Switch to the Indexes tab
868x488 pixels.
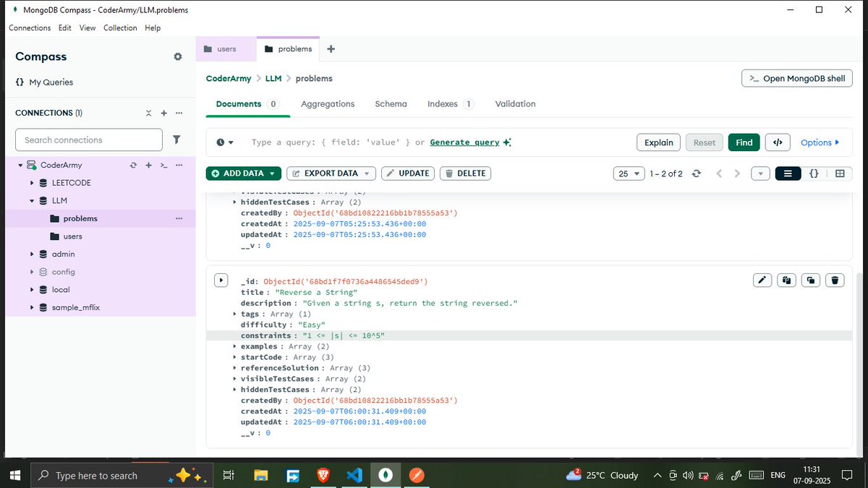[450, 104]
